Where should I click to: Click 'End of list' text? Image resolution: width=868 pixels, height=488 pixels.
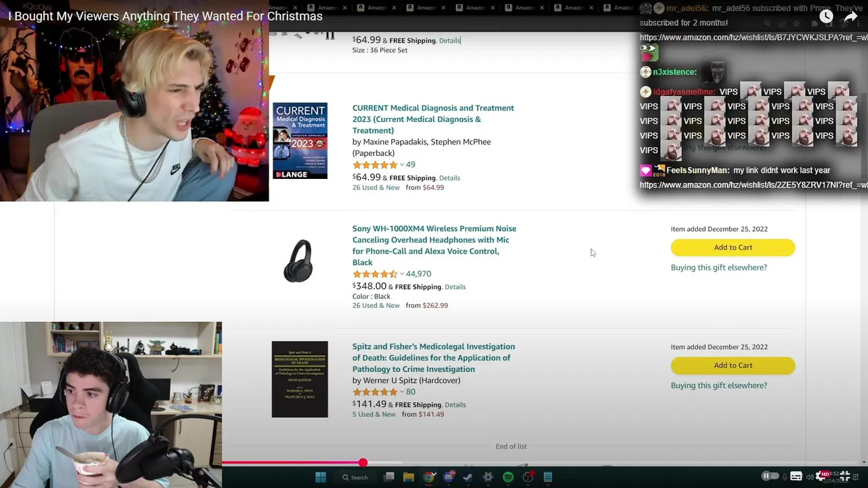[511, 447]
